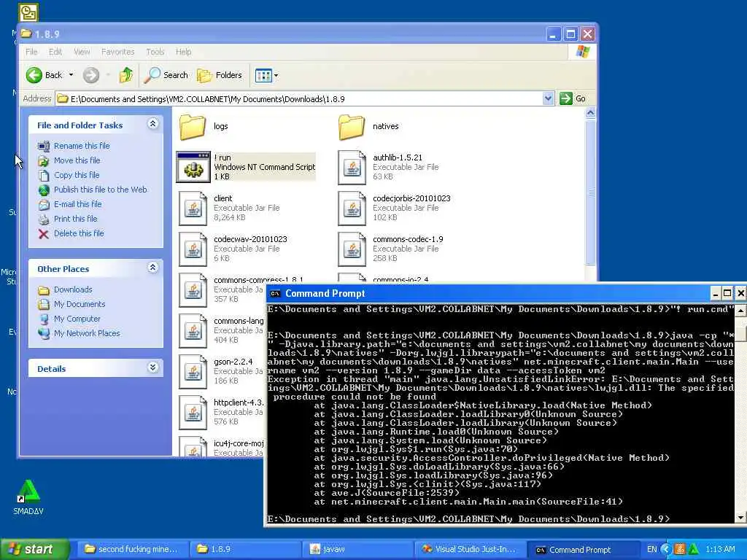The height and width of the screenshot is (560, 747).
Task: Select the codecjorbis-20101023 jar icon
Action: click(x=352, y=208)
